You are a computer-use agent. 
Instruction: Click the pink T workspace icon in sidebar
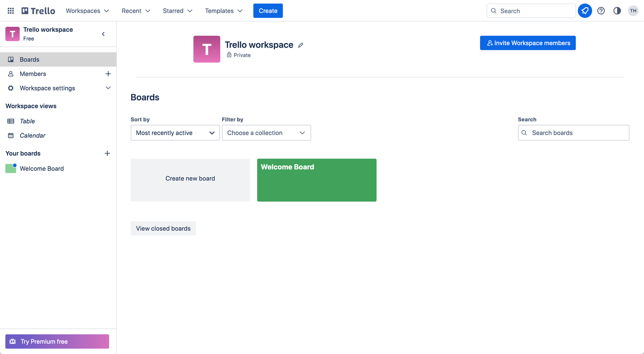coord(12,34)
